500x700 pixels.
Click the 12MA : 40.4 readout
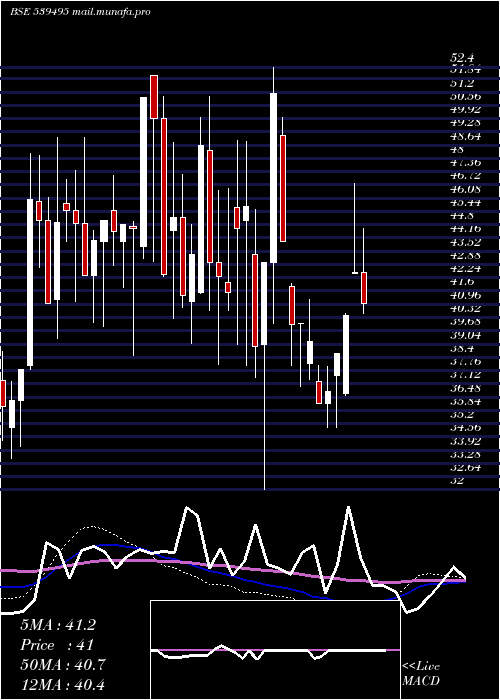[x=62, y=684]
